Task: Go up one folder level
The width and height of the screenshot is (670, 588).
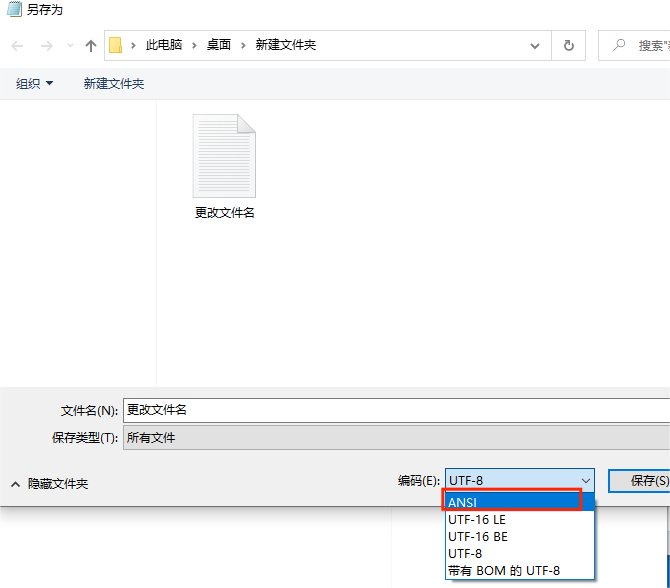Action: [x=91, y=46]
